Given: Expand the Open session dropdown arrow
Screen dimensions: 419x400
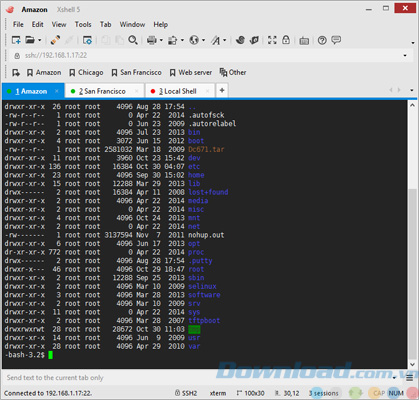Looking at the screenshot, I should 39,40.
